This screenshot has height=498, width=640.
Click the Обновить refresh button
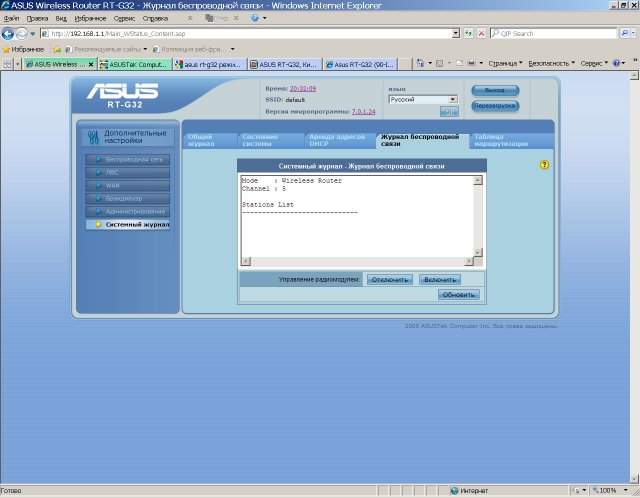[x=459, y=295]
